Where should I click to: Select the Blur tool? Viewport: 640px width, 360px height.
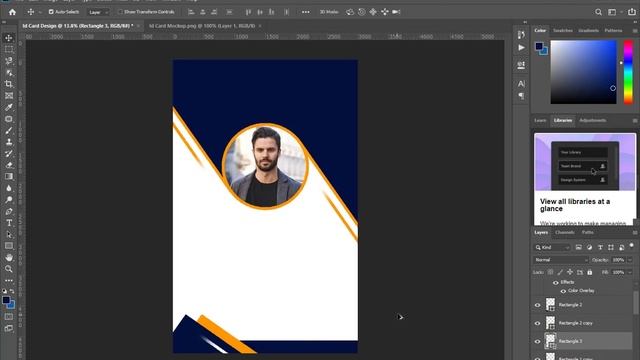[9, 188]
